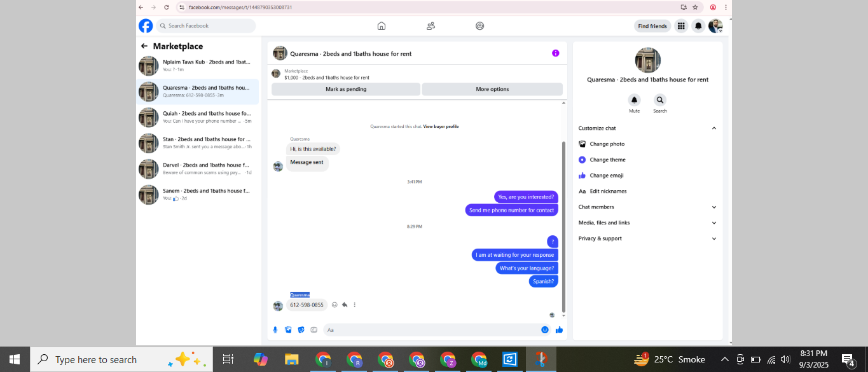Open the emoji picker in message box

[545, 329]
